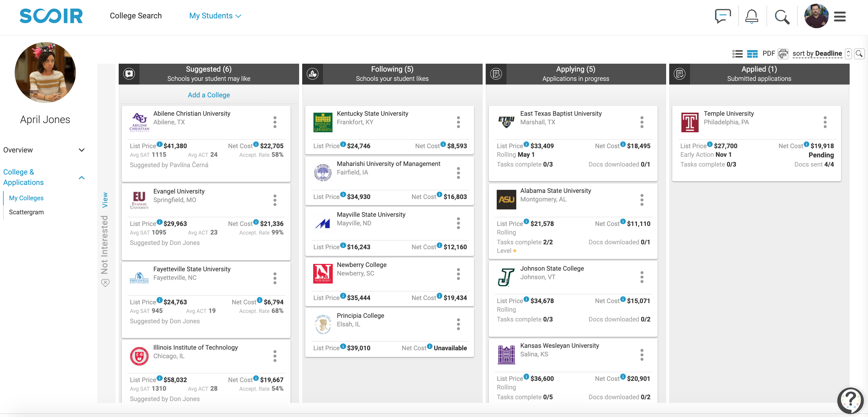Open Abilene Christian University options menu

pos(275,122)
